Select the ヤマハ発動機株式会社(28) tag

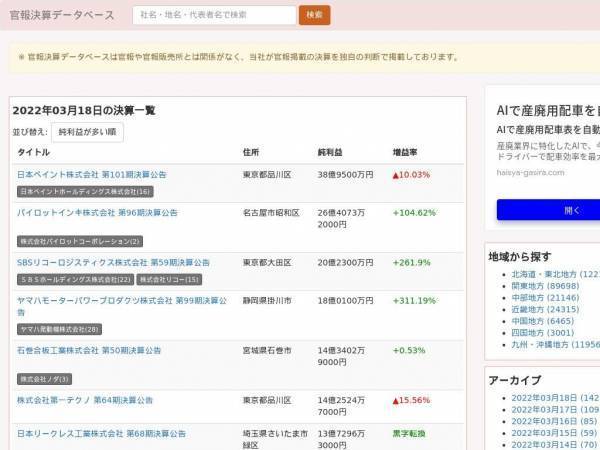tap(59, 329)
